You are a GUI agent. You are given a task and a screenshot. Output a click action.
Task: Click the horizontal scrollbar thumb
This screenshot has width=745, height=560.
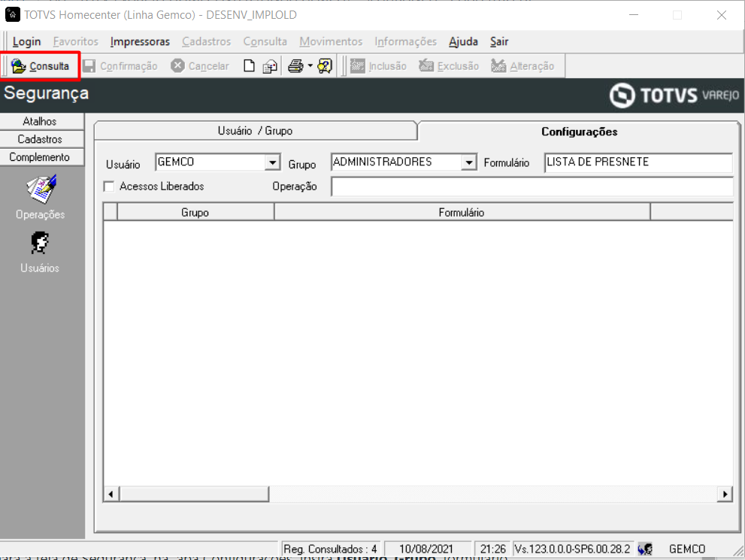(194, 494)
